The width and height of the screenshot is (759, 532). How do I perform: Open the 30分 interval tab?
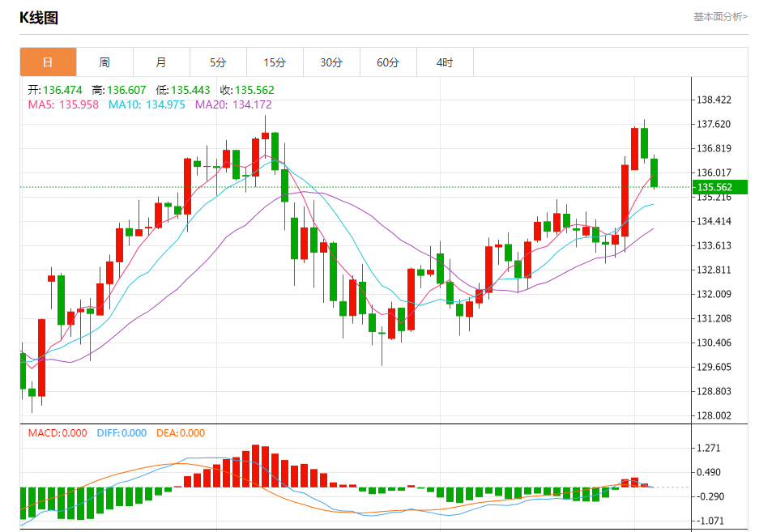tap(331, 62)
